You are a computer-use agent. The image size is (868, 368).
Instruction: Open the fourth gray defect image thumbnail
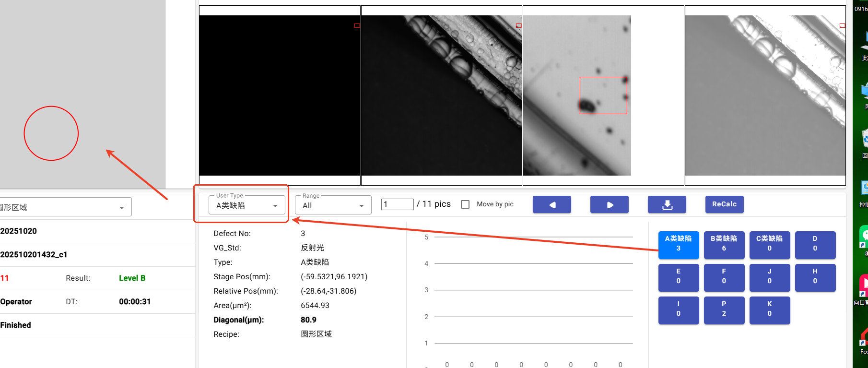coord(765,95)
